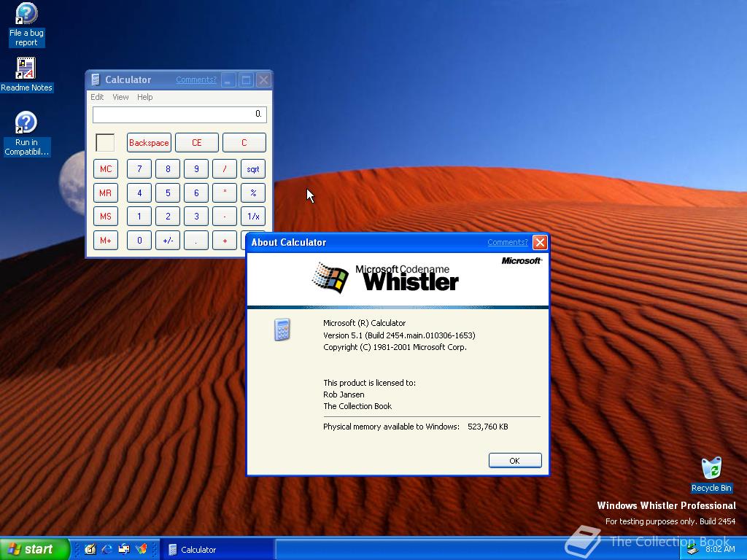The width and height of the screenshot is (747, 560).
Task: Click the MS memory store button
Action: pos(106,216)
